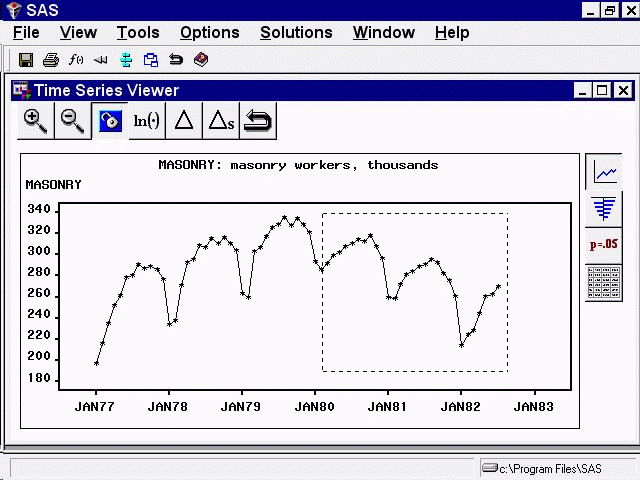Image resolution: width=640 pixels, height=480 pixels.
Task: Open the p=.05 statistical tests view
Action: [x=604, y=245]
